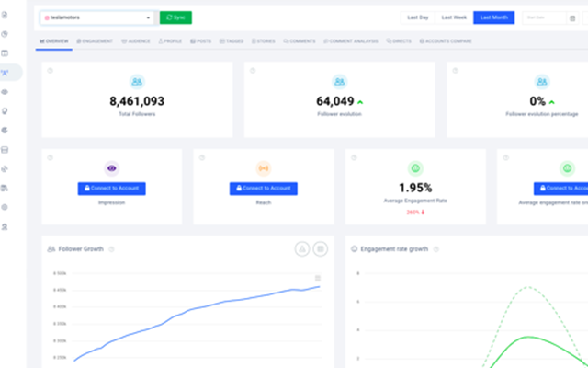588x368 pixels.
Task: Click the 0% follower evolution percentage value
Action: pos(537,101)
